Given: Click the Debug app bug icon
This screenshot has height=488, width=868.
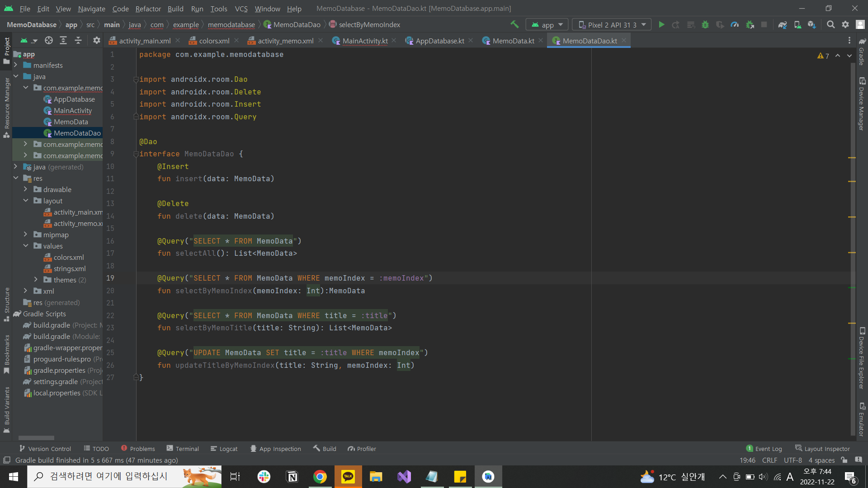Looking at the screenshot, I should 705,24.
